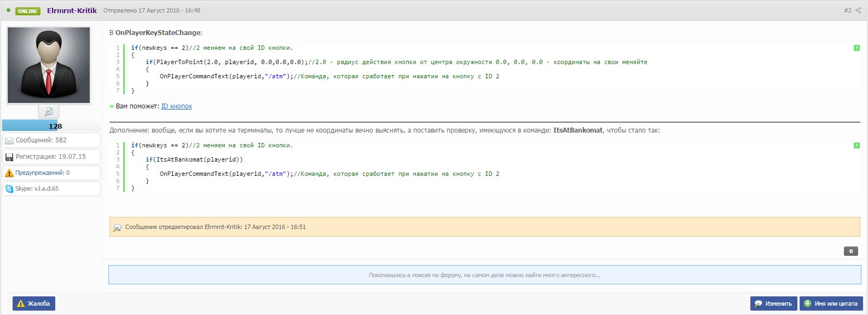
Task: Click the signature box about forum search
Action: tap(484, 275)
